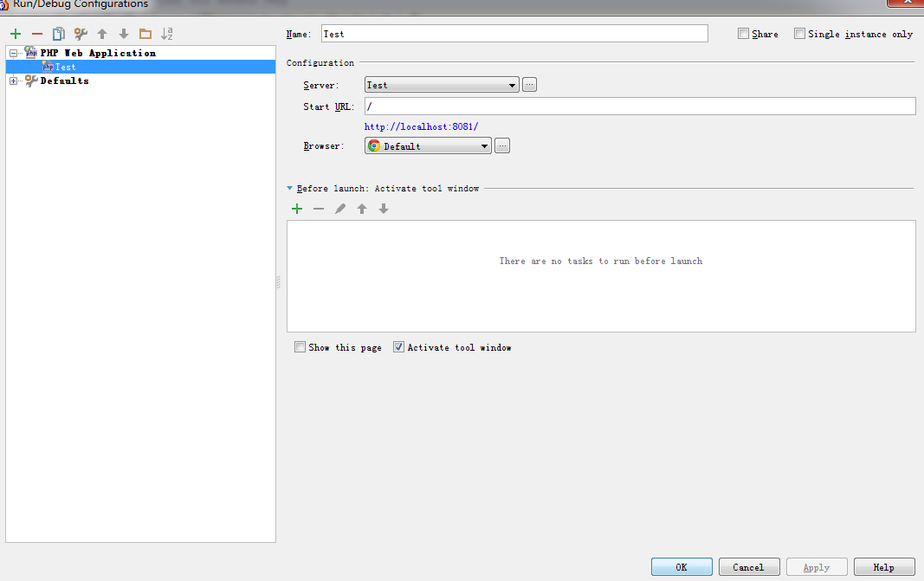The height and width of the screenshot is (581, 924).
Task: Confirm with the OK button
Action: (x=682, y=567)
